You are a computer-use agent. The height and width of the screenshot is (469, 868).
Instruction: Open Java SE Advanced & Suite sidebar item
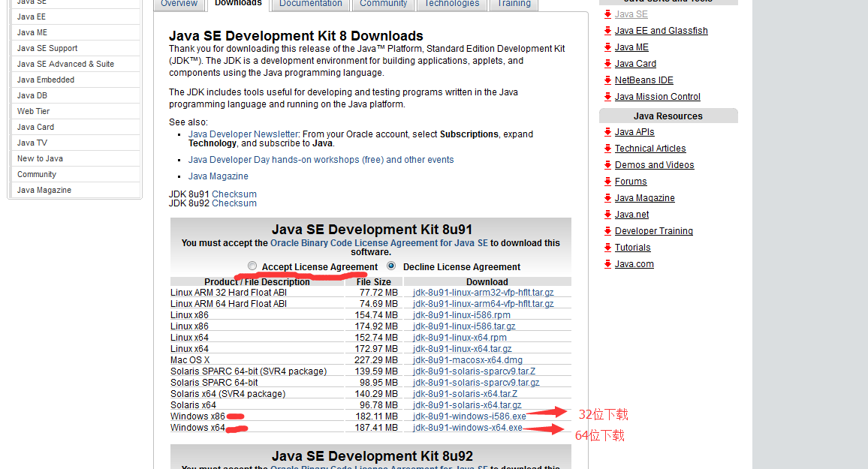pos(77,64)
